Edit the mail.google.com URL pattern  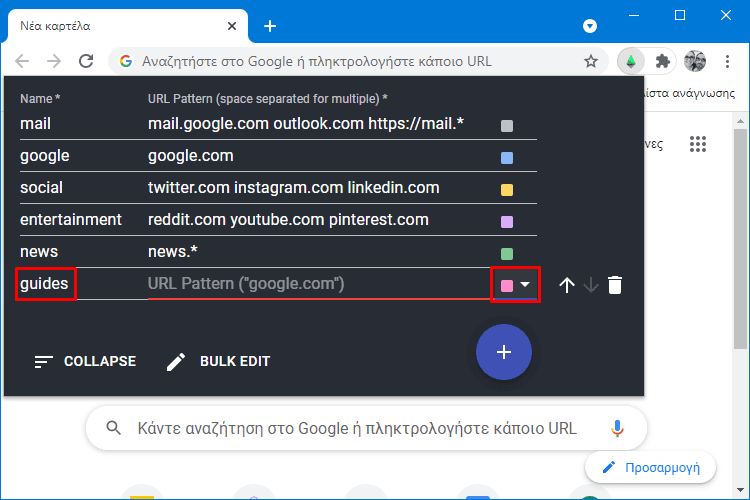[x=319, y=124]
